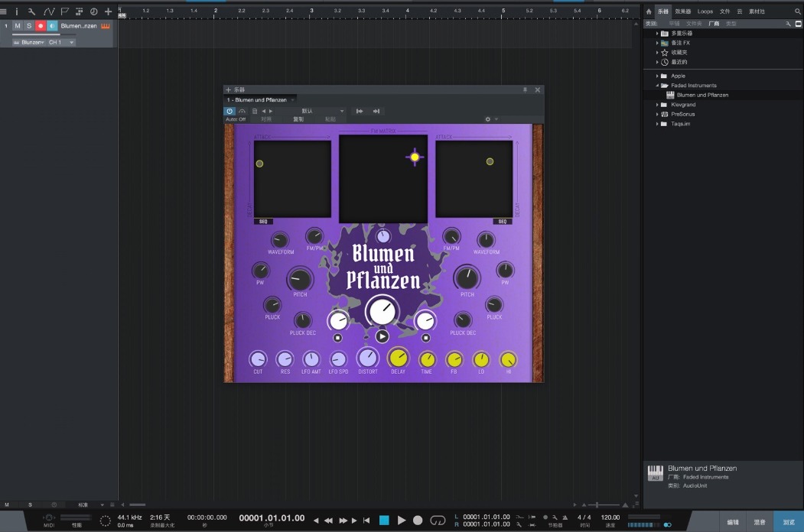Expand the 收藏夹 favorites node
804x532 pixels.
(x=657, y=52)
